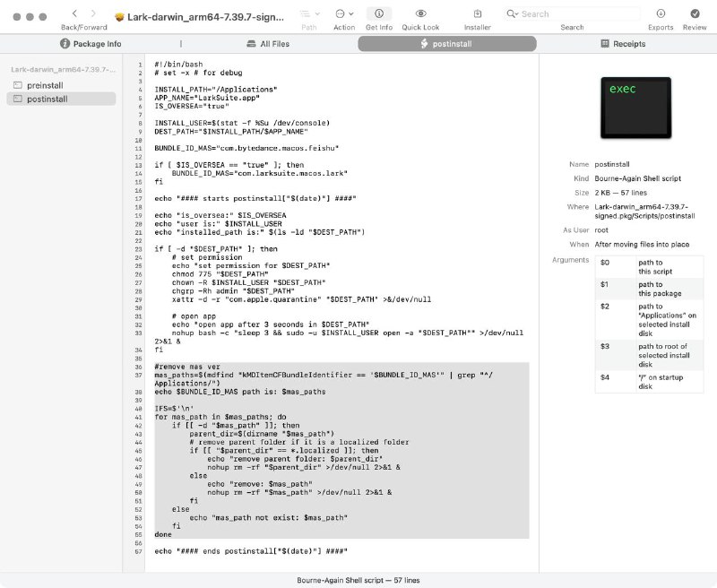Click the Review checkmark icon
The height and width of the screenshot is (588, 717).
pos(695,13)
